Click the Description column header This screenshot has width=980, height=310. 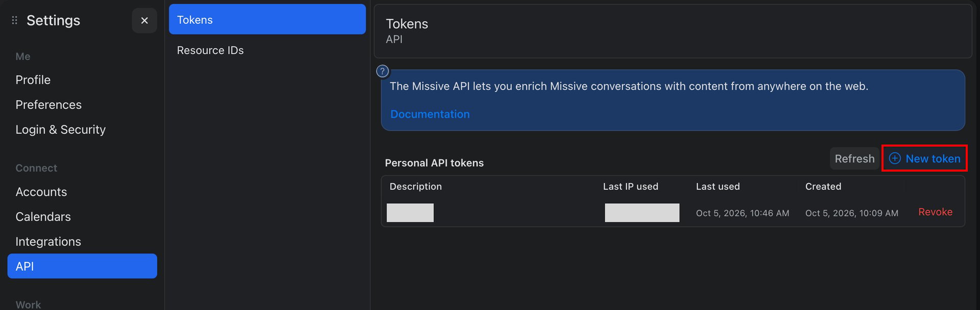(415, 186)
